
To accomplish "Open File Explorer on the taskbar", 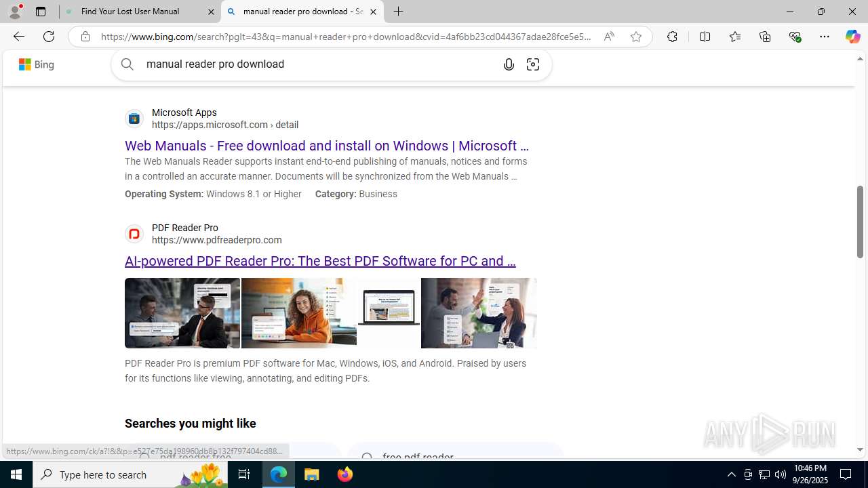I will click(x=312, y=474).
